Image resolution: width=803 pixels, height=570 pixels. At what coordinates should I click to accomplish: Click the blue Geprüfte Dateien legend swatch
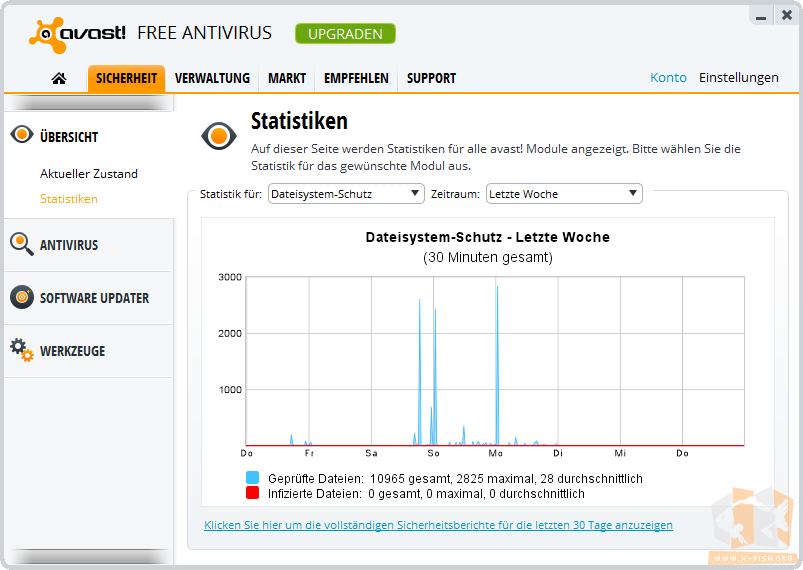[x=252, y=478]
